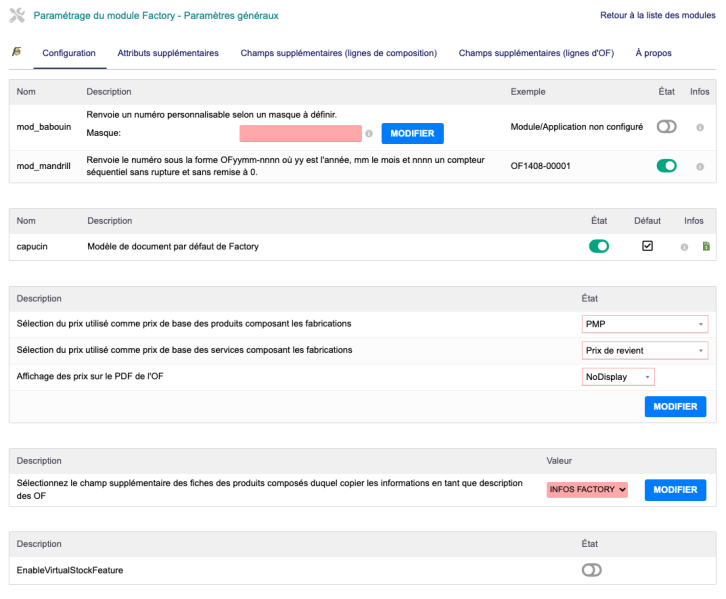This screenshot has height=599, width=726.
Task: Disable the mod_mandrill numbering toggle
Action: [666, 166]
